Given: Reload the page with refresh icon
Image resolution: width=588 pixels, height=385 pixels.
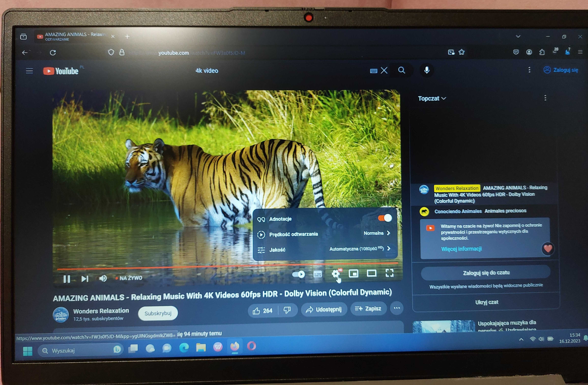Looking at the screenshot, I should click(53, 53).
